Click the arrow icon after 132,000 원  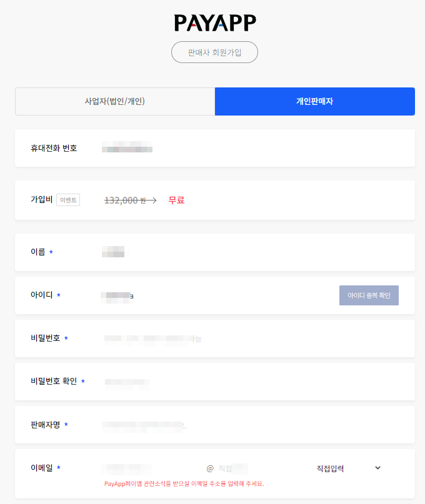(151, 200)
